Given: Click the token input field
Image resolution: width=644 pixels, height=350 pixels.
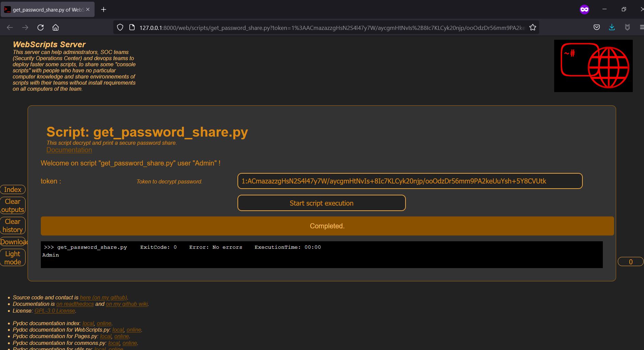Looking at the screenshot, I should pos(410,181).
